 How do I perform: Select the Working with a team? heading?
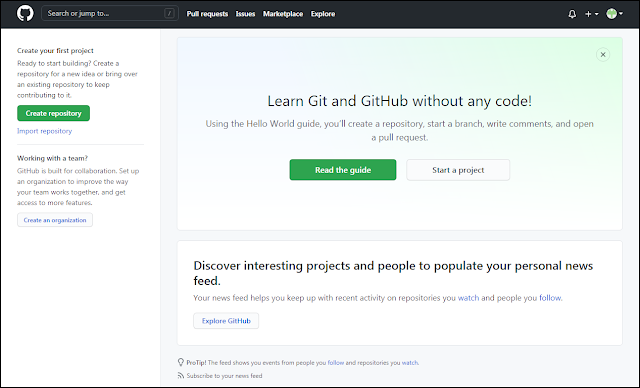click(x=52, y=158)
